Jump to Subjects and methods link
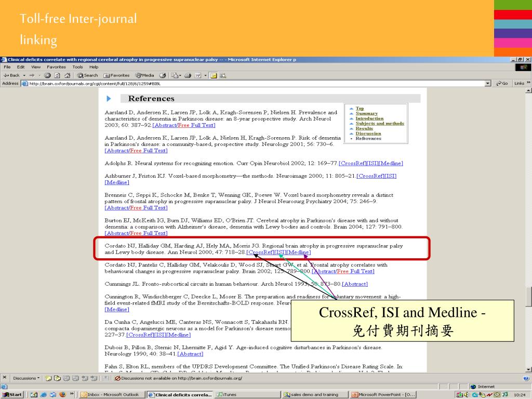This screenshot has height=399, width=532. [x=380, y=124]
